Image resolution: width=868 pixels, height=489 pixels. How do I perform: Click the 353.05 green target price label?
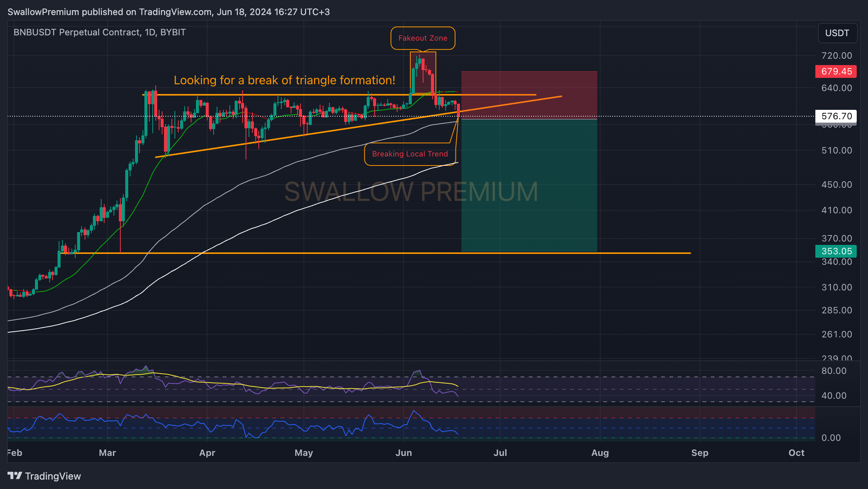tap(836, 251)
